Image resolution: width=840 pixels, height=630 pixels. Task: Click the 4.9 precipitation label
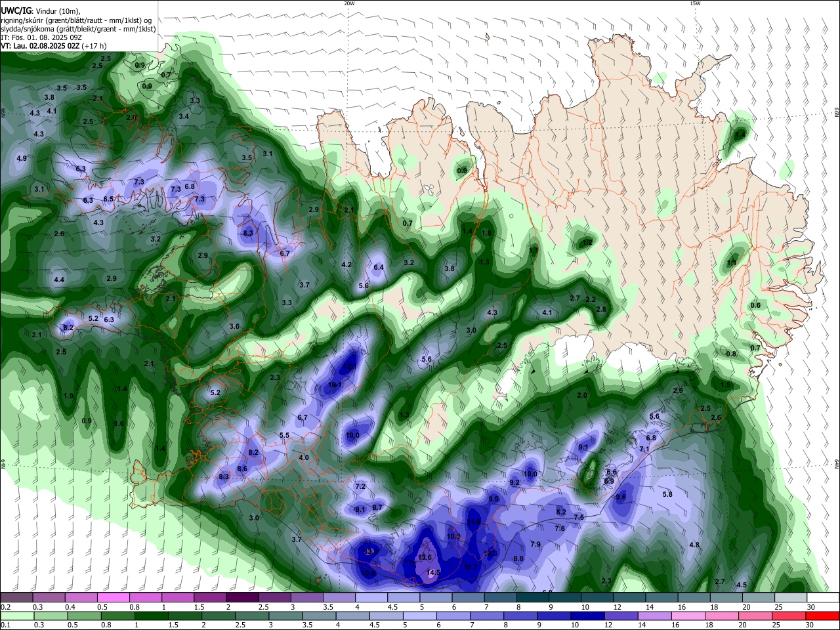tap(22, 158)
